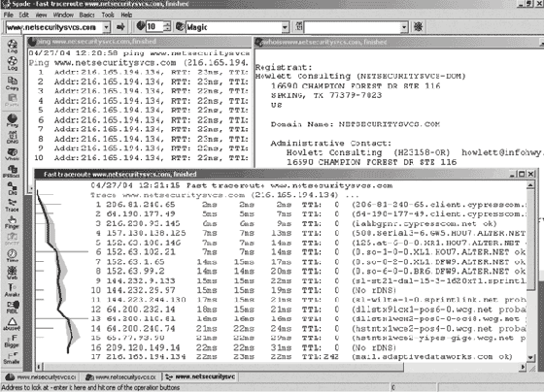Image resolution: width=544 pixels, height=392 pixels.
Task: Switch to the first bottom tab with ping icon
Action: (x=41, y=376)
